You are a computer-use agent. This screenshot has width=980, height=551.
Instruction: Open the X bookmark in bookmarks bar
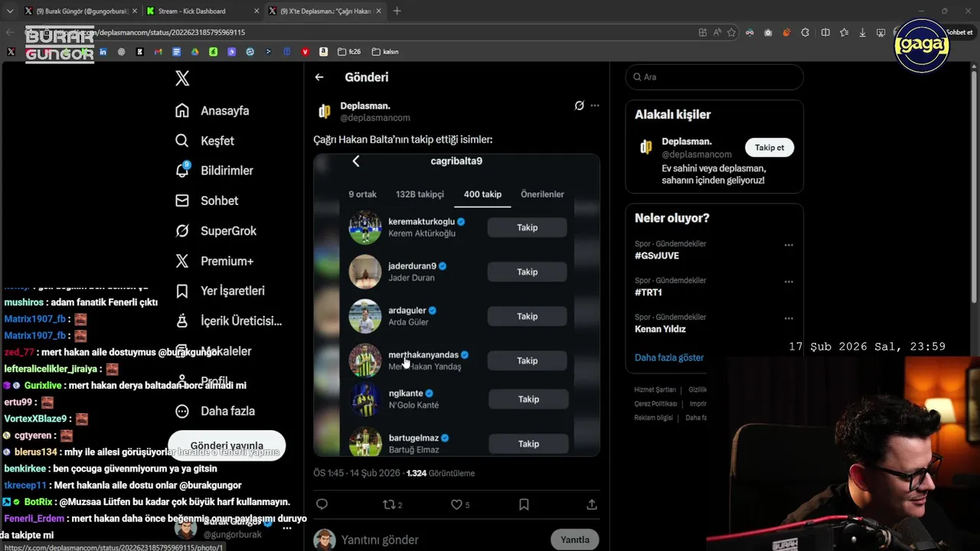pos(11,52)
